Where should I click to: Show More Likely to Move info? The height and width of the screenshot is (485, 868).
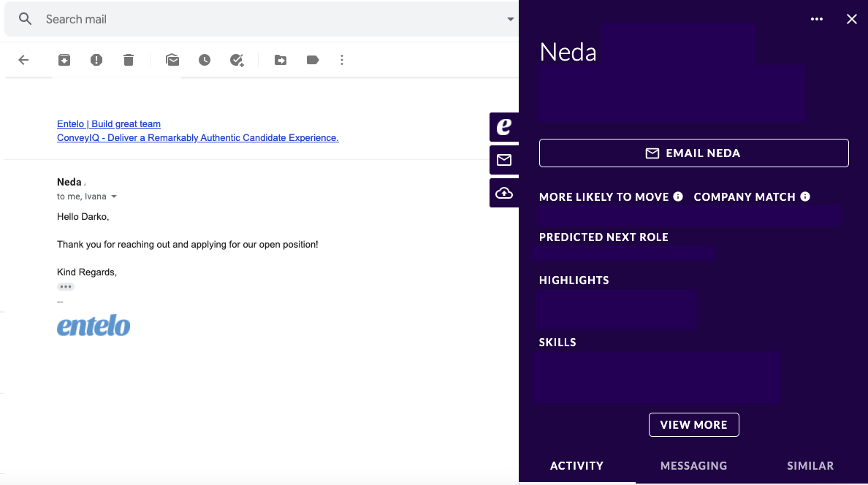678,196
